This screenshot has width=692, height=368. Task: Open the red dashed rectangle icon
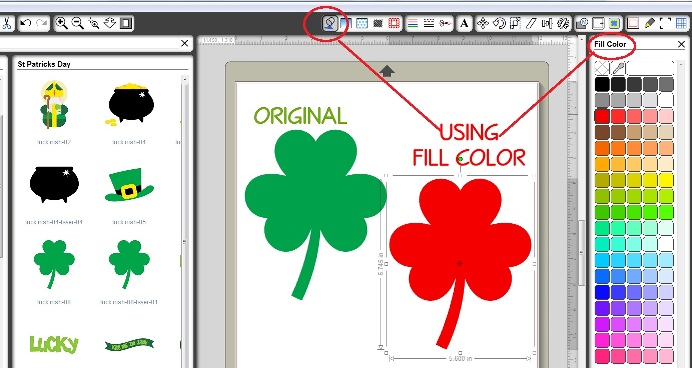(x=394, y=23)
